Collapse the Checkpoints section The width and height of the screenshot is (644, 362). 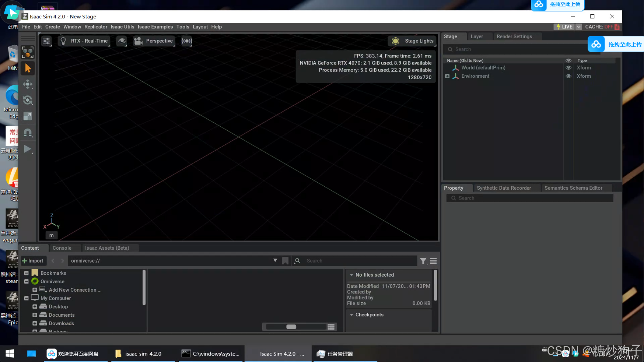point(351,315)
